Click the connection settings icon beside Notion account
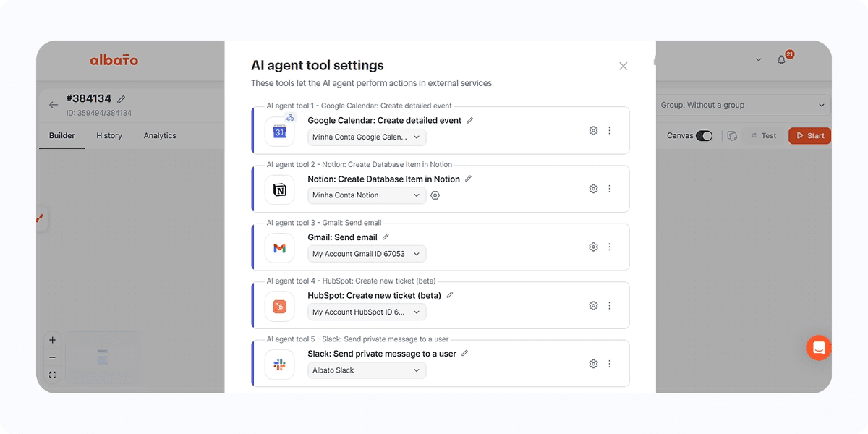 point(435,195)
